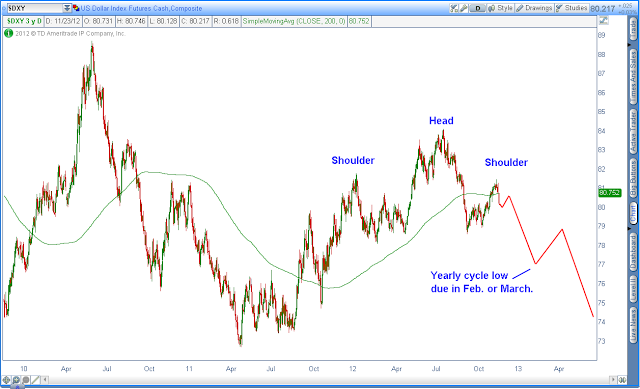Click the share chart grid icon

point(454,8)
